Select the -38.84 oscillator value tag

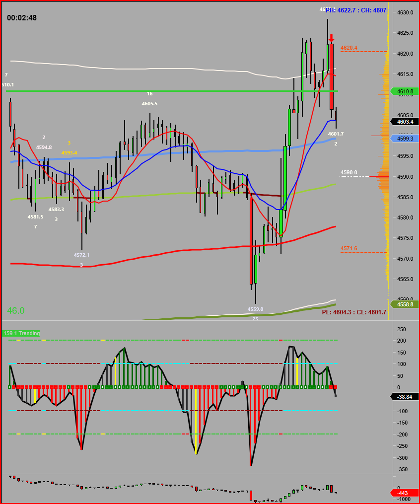[405, 397]
